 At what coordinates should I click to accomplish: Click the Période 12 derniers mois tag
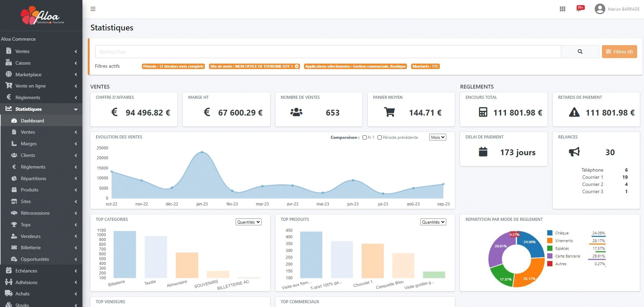click(173, 66)
